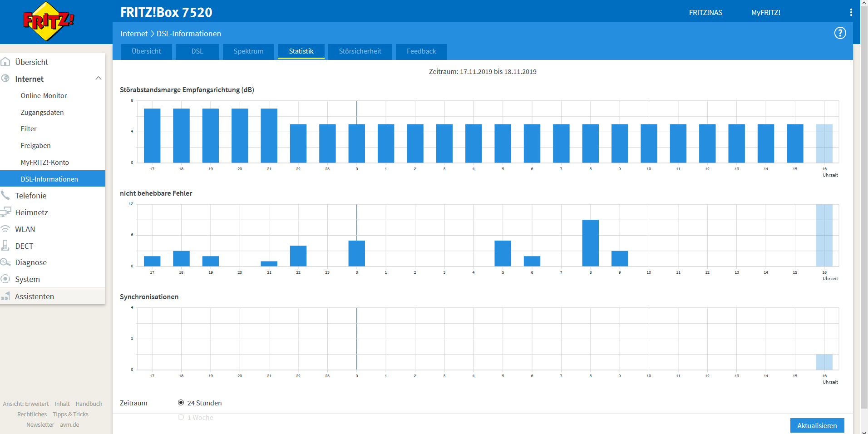Open Online-Monitor in sidebar
Image resolution: width=868 pixels, height=434 pixels.
click(x=44, y=96)
